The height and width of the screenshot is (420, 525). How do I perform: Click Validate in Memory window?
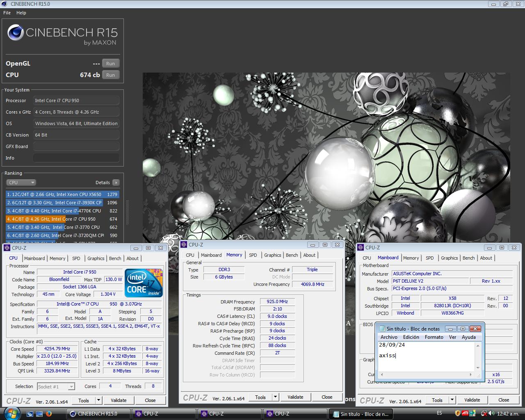295,397
